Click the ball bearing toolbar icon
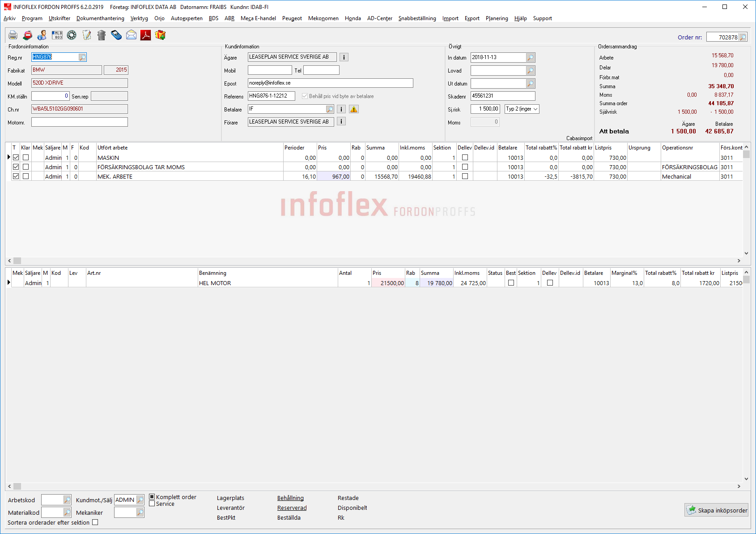The width and height of the screenshot is (756, 534). click(72, 35)
